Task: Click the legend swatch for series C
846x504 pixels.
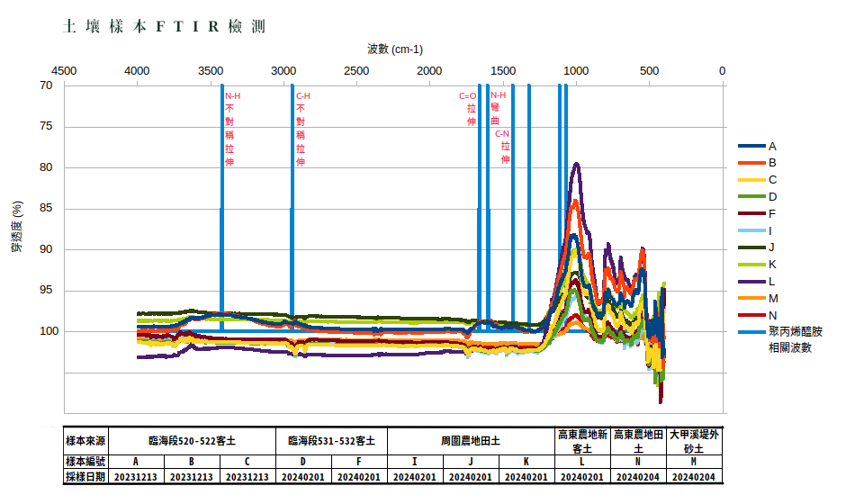Action: (x=751, y=180)
